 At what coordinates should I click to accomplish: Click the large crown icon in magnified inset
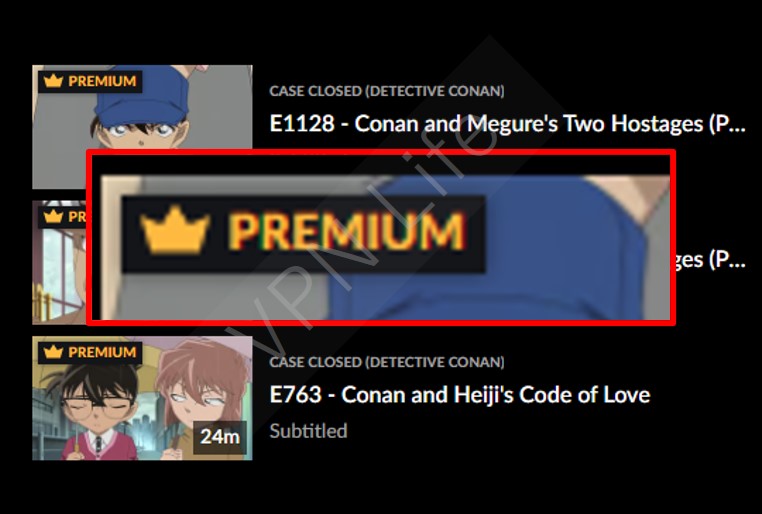pos(175,230)
